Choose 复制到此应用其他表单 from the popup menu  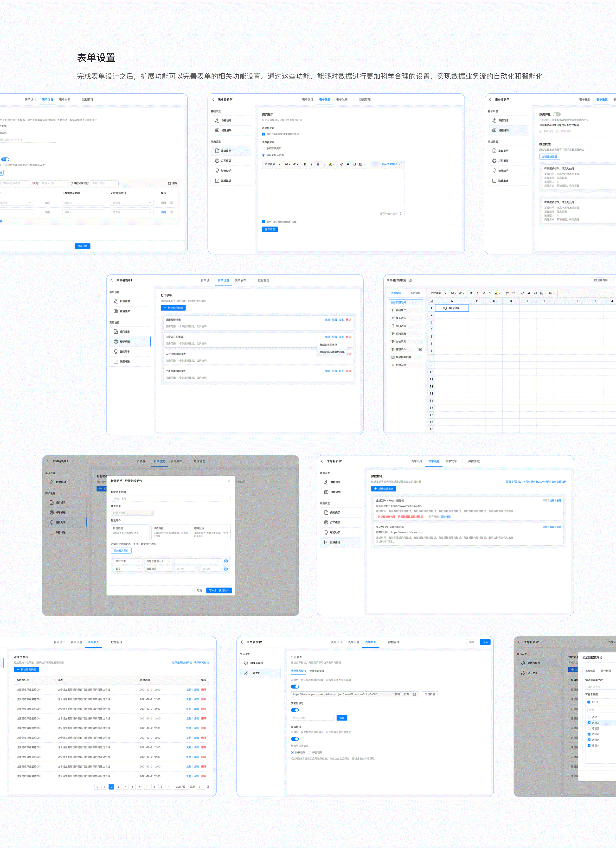click(332, 352)
